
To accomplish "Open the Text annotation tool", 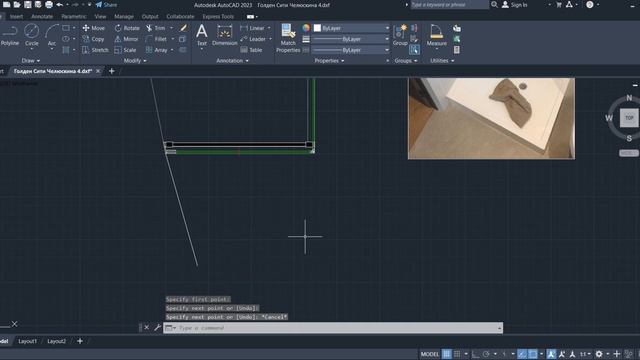I will coord(202,36).
